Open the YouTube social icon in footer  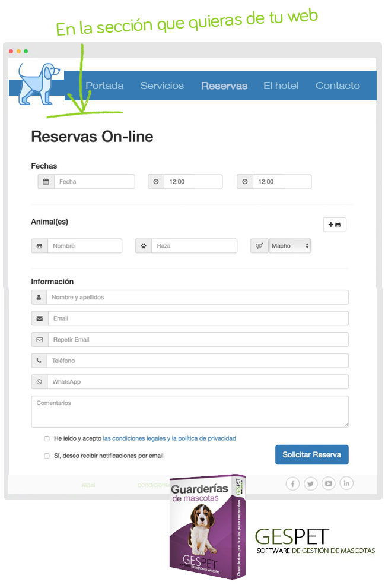(329, 483)
